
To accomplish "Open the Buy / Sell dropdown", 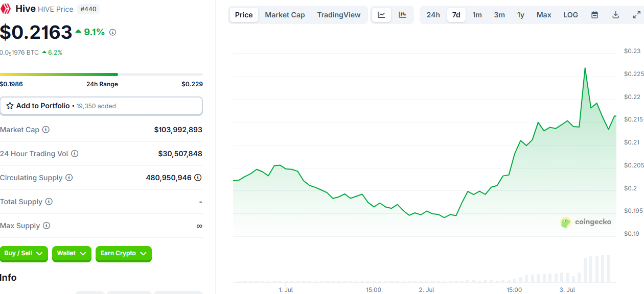I will [24, 254].
